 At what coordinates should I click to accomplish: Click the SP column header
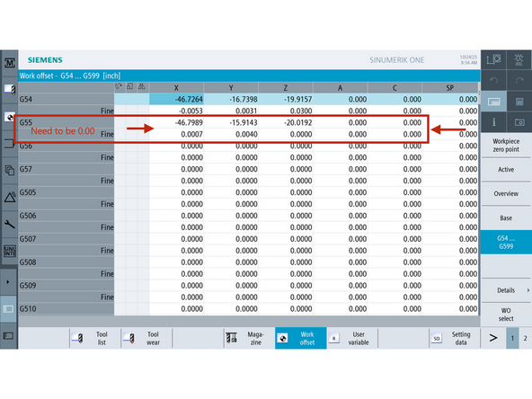click(450, 88)
